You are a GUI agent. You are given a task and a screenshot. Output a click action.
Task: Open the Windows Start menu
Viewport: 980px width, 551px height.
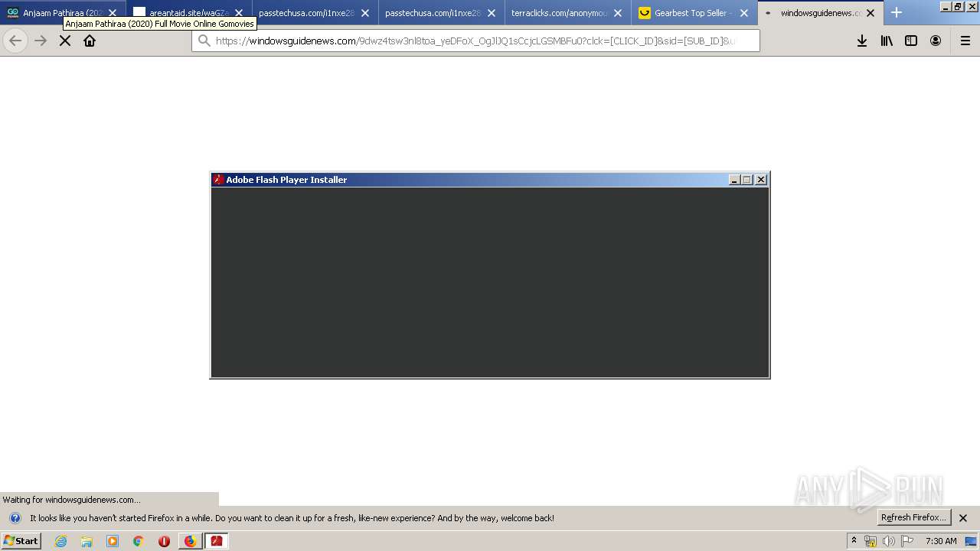21,541
